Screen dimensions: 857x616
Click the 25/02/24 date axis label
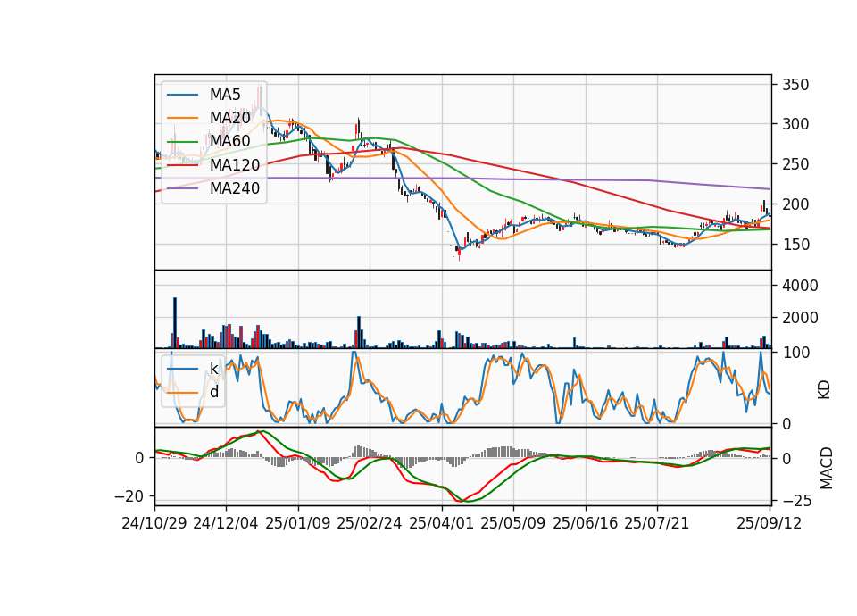[370, 523]
